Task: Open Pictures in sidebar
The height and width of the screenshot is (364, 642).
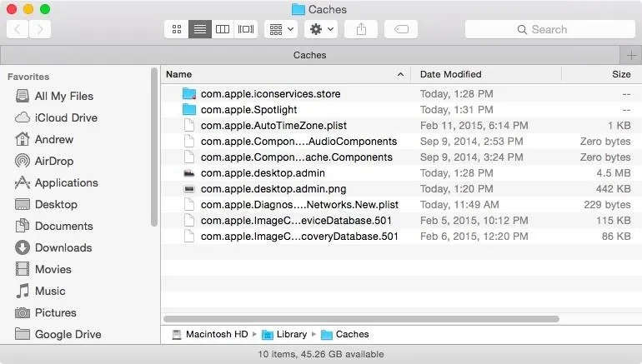Action: pos(46,313)
